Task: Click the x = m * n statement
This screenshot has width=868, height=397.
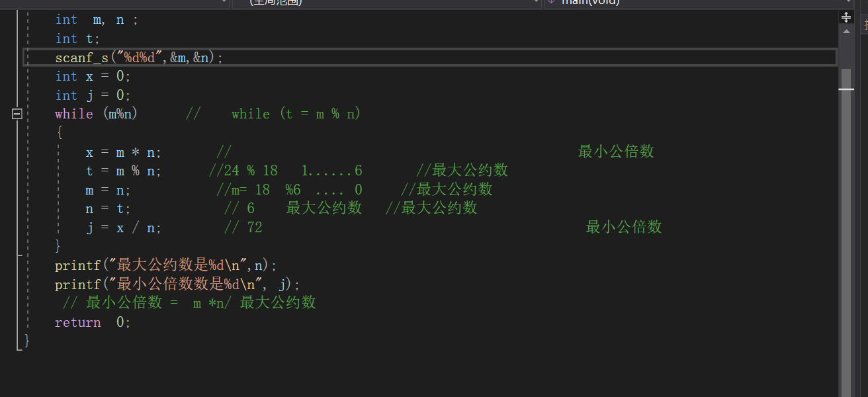Action: (x=123, y=152)
